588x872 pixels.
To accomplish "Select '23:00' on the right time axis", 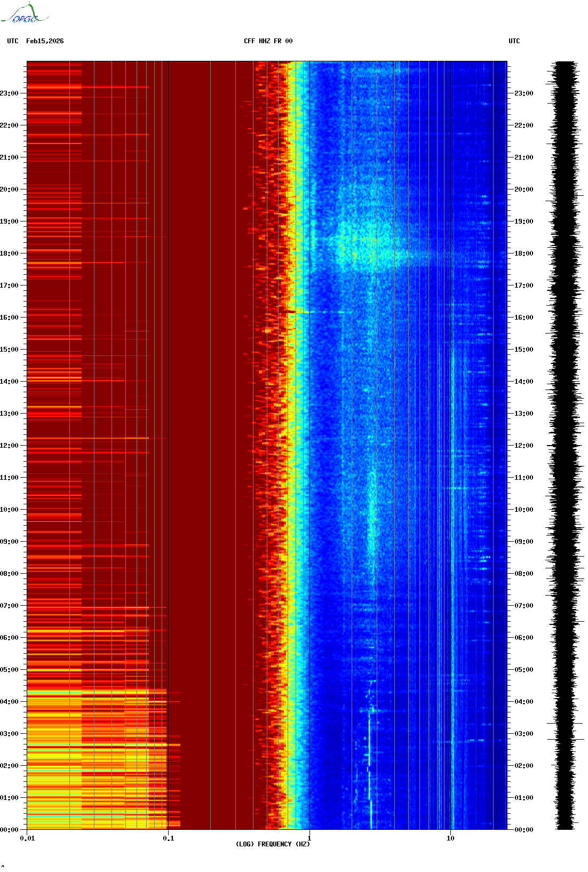I will pos(523,93).
